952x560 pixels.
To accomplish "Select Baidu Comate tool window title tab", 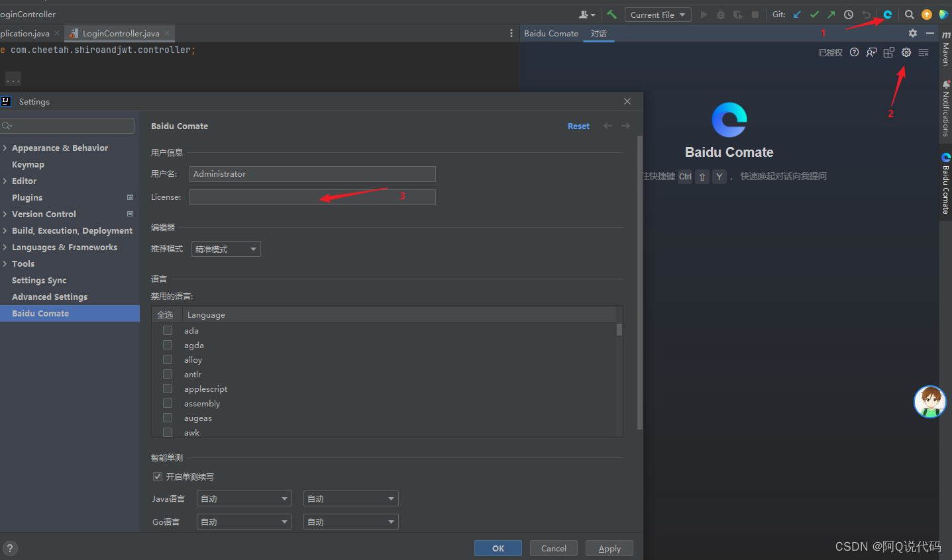I will [x=551, y=33].
